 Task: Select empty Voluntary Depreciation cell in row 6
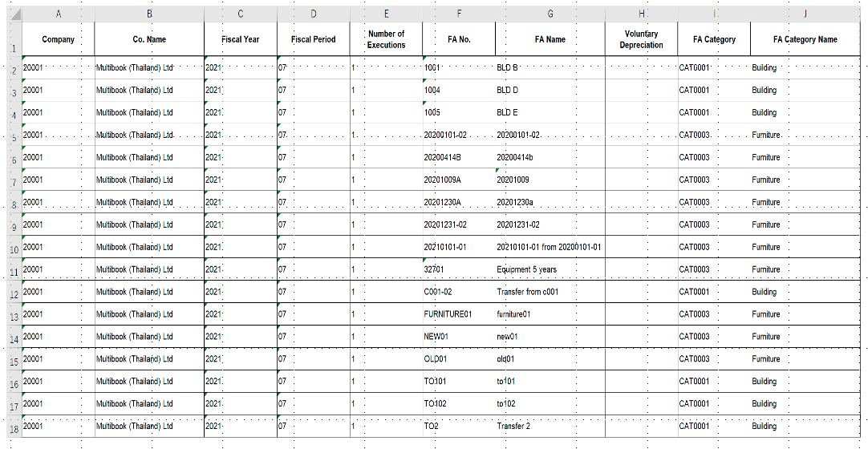pos(642,157)
